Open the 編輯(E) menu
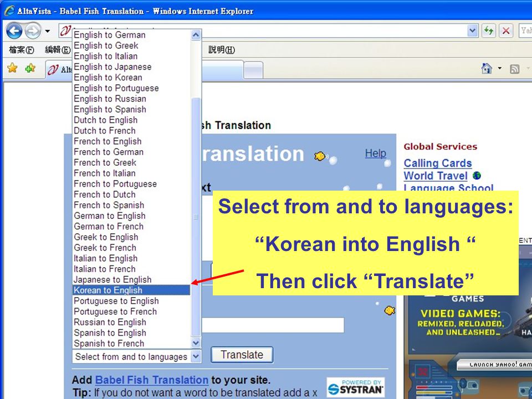Viewport: 532px width, 399px height. (x=58, y=50)
